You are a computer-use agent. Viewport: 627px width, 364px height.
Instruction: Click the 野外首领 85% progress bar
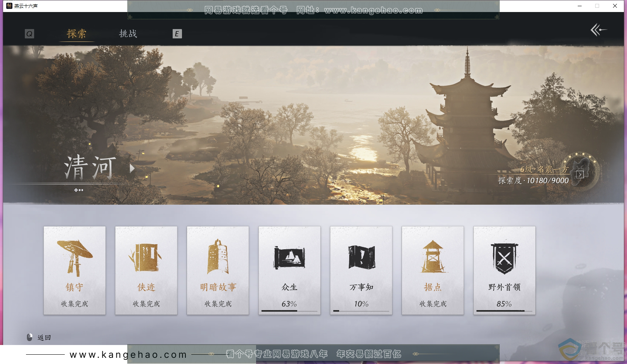click(x=504, y=311)
